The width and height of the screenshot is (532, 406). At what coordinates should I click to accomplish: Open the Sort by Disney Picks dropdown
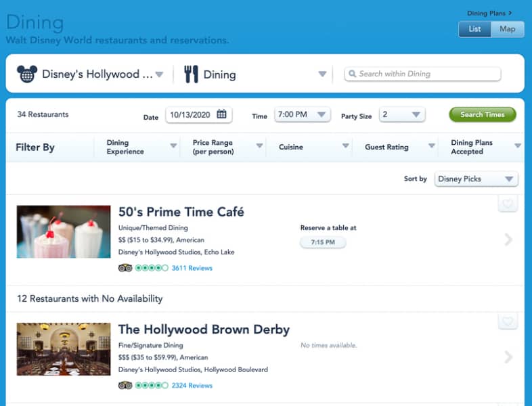pos(476,179)
